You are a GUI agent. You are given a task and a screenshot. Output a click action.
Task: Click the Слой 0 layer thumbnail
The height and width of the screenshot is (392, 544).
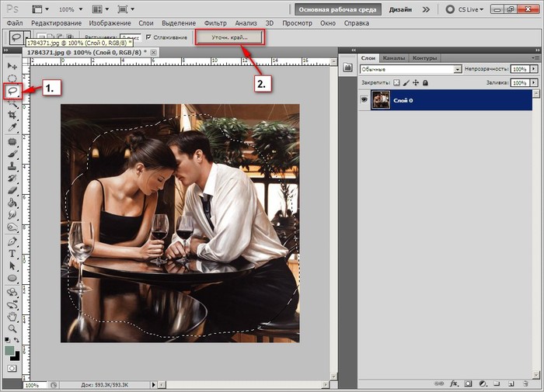click(x=381, y=100)
